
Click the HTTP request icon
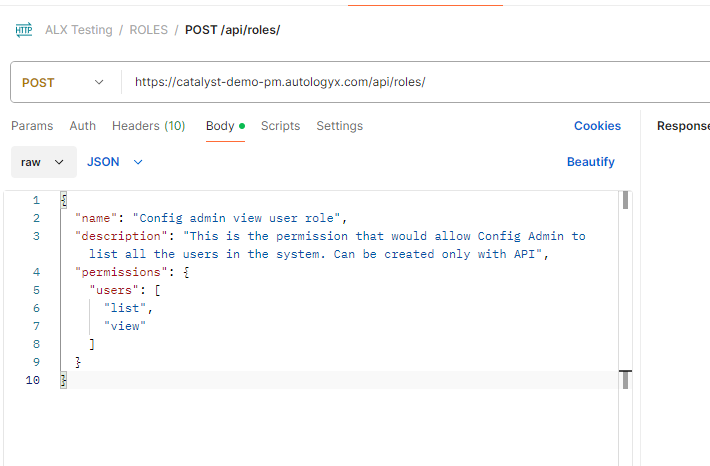coord(24,30)
